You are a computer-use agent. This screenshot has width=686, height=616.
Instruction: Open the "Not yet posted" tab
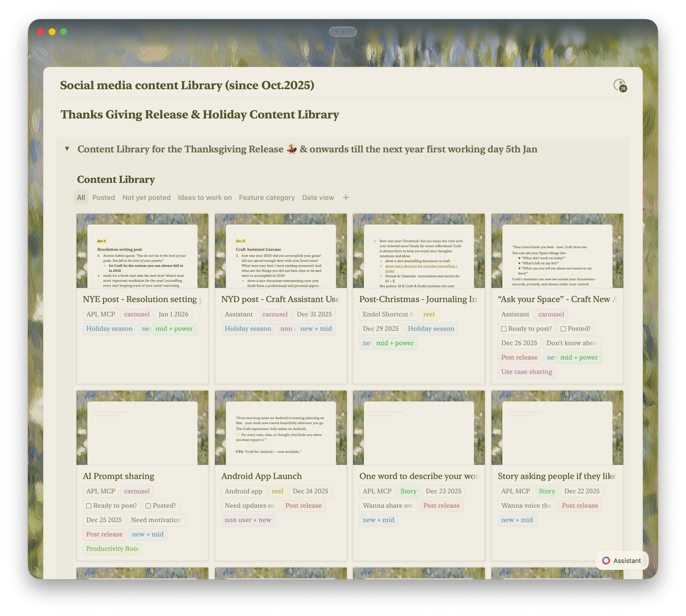146,197
